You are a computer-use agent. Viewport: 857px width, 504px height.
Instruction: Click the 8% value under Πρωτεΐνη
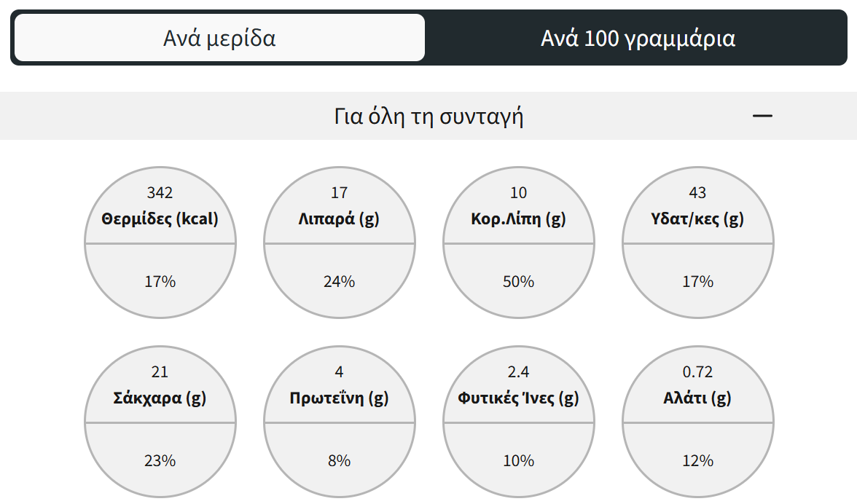click(x=339, y=460)
